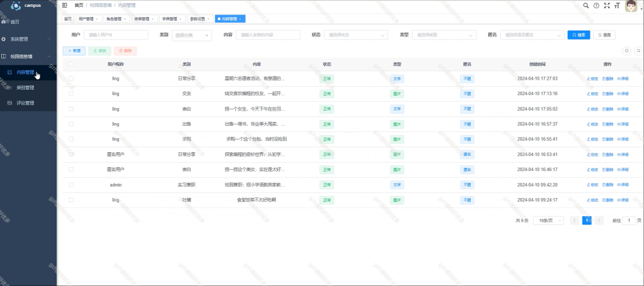Screen dimensions: 644x286
Task: Click the red 删除 toolbar button
Action: click(125, 51)
